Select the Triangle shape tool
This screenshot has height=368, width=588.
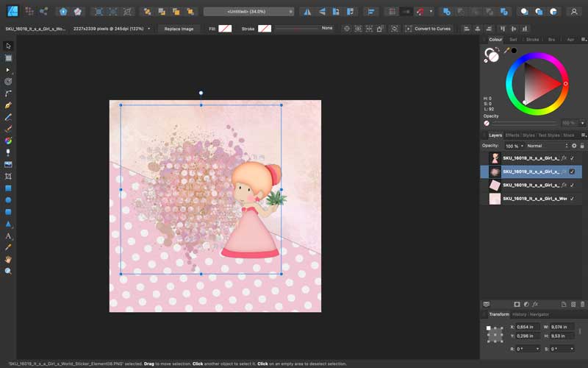point(8,224)
